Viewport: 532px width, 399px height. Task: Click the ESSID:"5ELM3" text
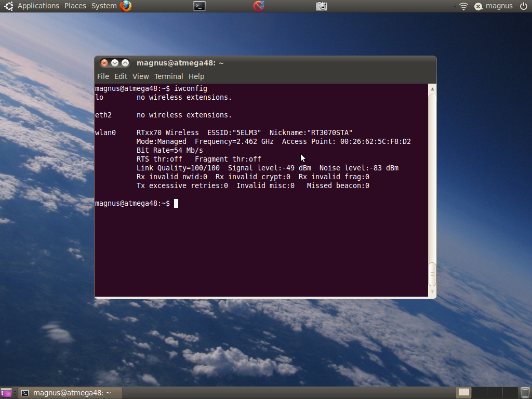(x=234, y=132)
